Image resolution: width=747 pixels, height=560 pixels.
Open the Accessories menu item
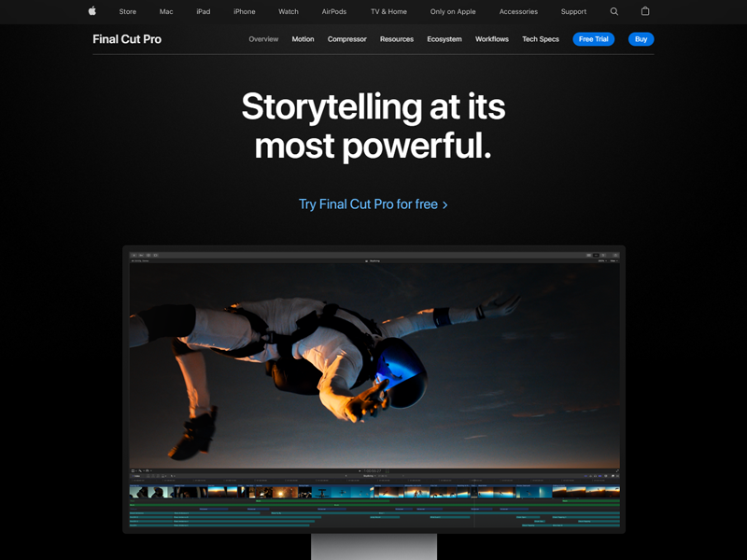tap(518, 11)
